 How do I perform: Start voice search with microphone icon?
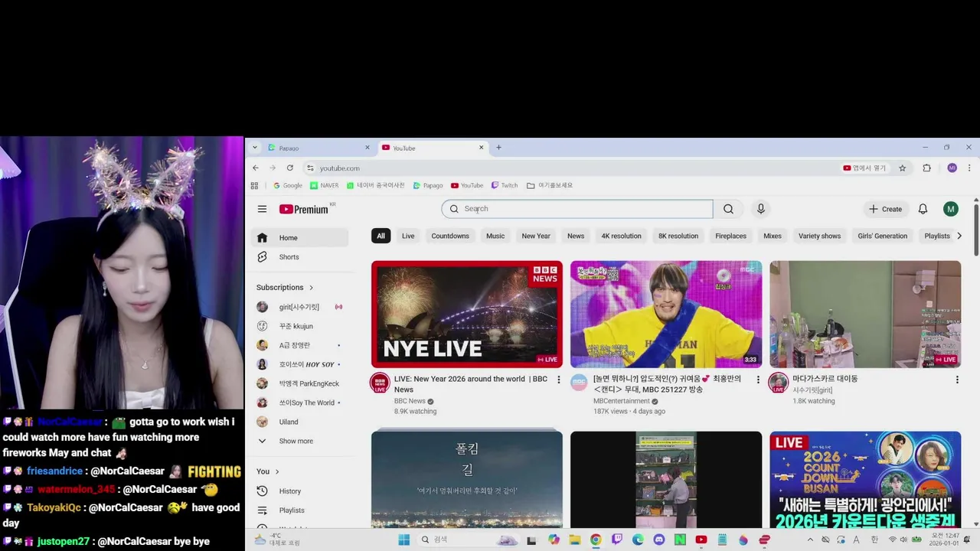760,209
